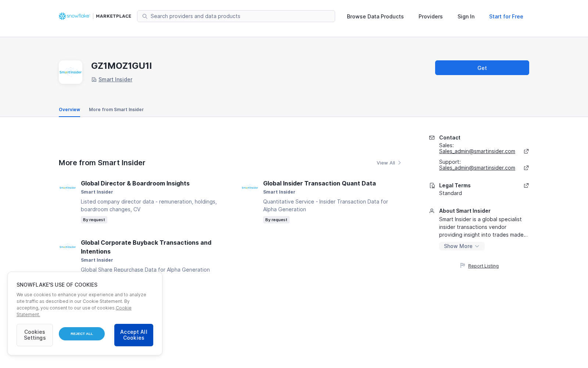Open Providers in the top navigation
Image resolution: width=588 pixels, height=368 pixels.
click(x=431, y=17)
